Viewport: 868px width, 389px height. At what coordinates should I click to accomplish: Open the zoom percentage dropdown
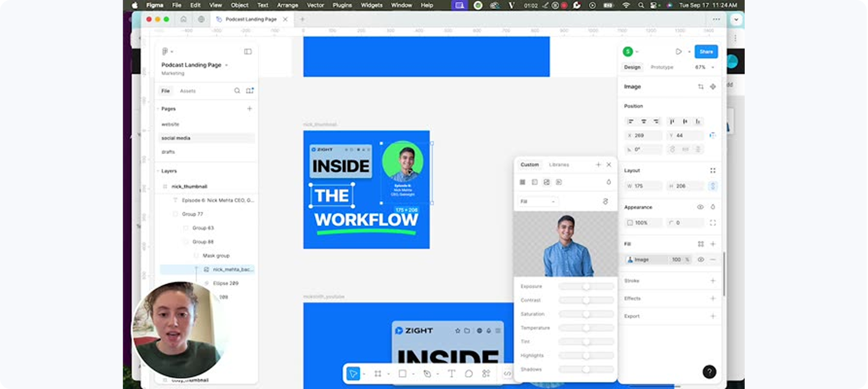(705, 67)
